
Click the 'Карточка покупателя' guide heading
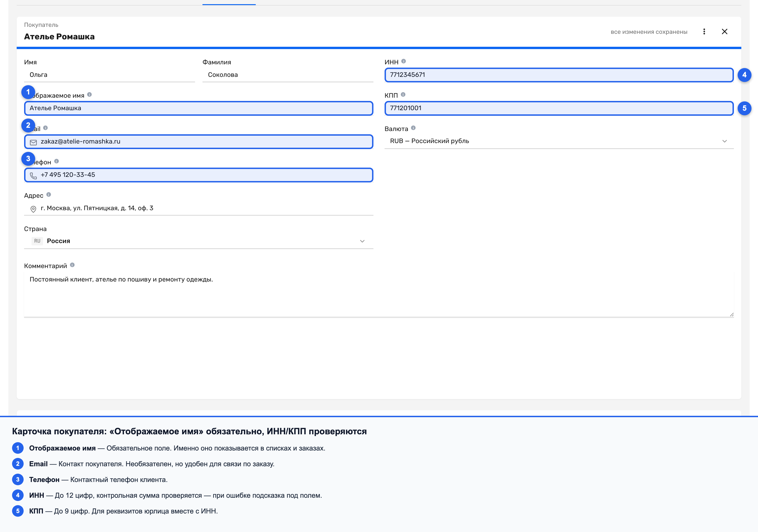tap(189, 431)
